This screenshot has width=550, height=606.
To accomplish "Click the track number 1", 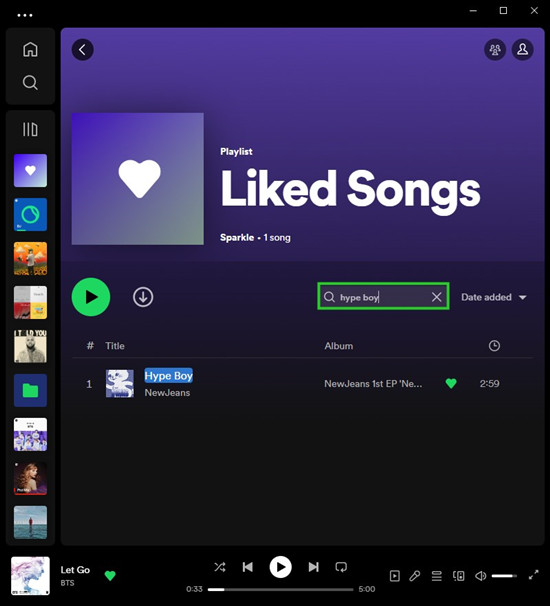I will point(89,384).
